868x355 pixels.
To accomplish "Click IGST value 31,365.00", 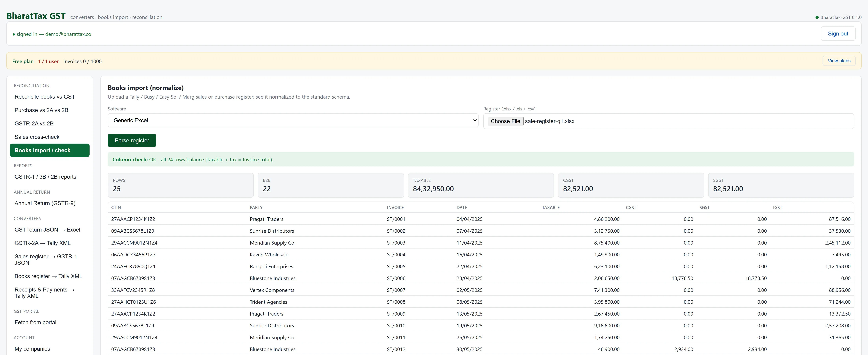I will pyautogui.click(x=840, y=337).
